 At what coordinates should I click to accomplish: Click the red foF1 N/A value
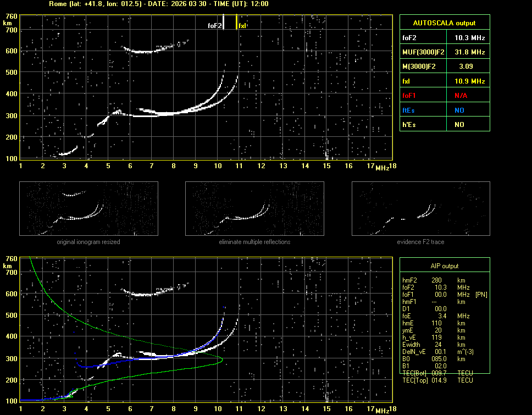click(461, 96)
